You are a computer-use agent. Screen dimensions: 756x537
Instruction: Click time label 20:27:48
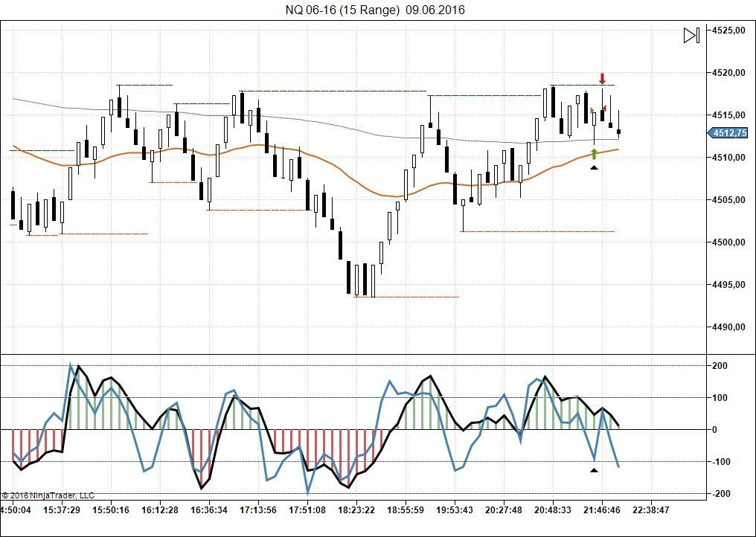[x=504, y=510]
